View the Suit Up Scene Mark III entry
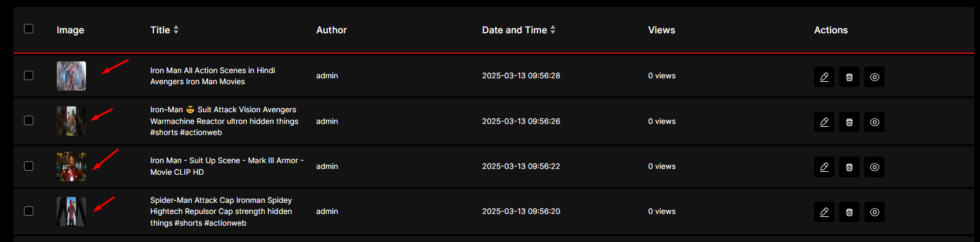 (874, 167)
